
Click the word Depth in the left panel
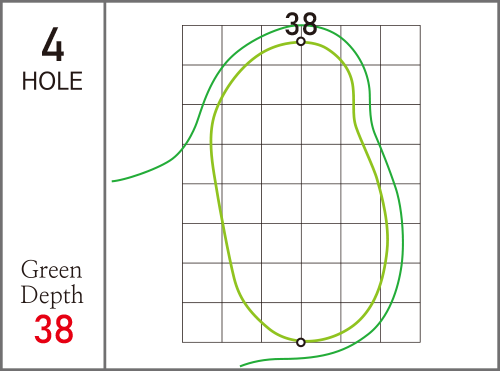coord(52,295)
